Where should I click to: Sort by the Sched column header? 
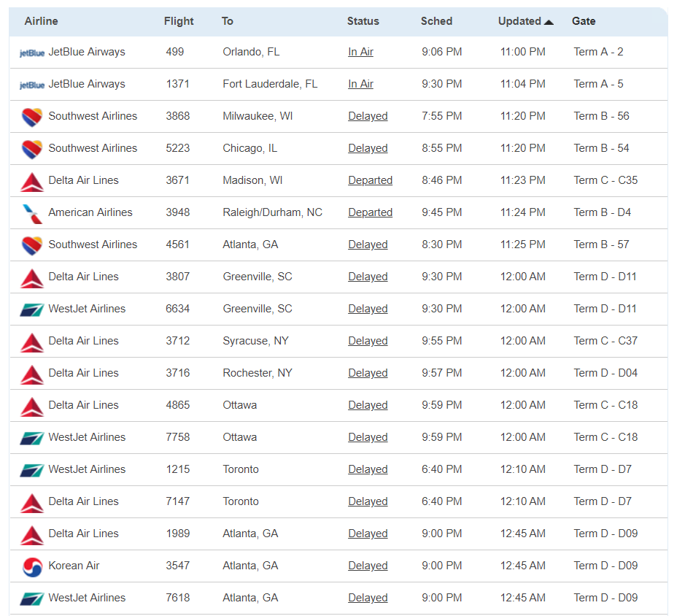point(436,21)
